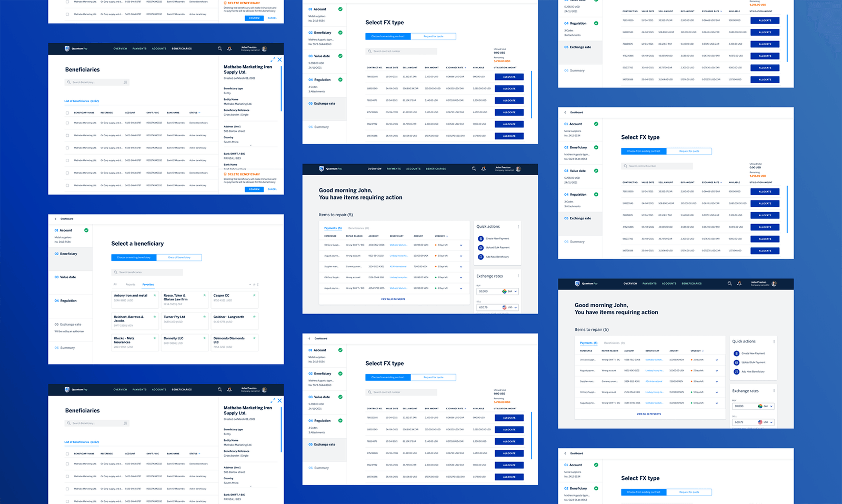This screenshot has height=504, width=842.
Task: Click Add New Beneficiary icon in center dashboard
Action: coord(480,257)
